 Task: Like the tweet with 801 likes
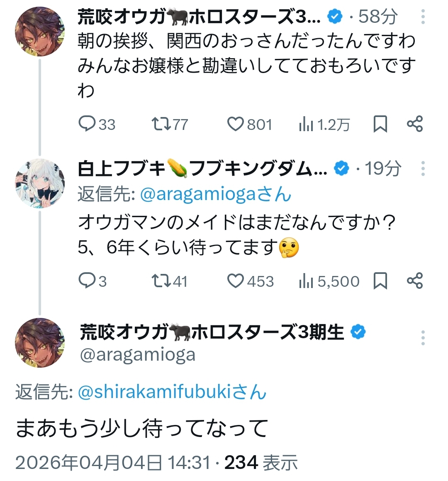tap(236, 124)
